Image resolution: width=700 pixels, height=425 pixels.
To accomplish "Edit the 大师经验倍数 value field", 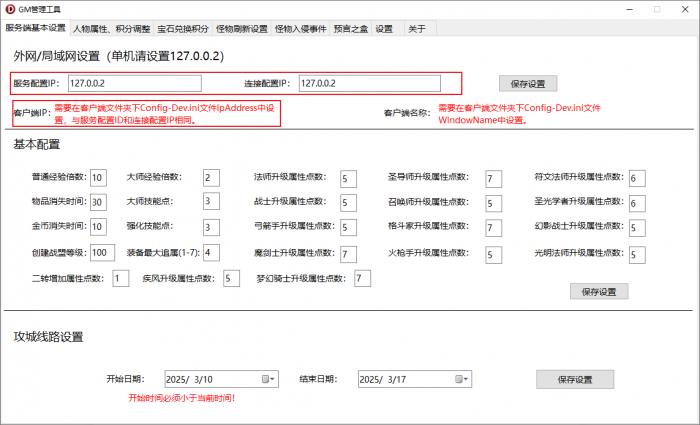I will pos(211,178).
